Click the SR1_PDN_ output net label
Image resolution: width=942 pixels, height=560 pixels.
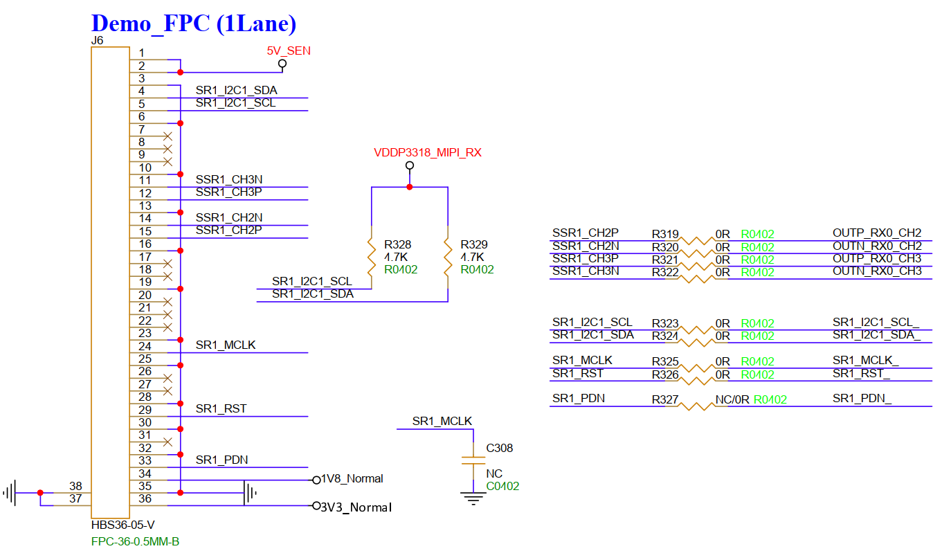(x=862, y=399)
